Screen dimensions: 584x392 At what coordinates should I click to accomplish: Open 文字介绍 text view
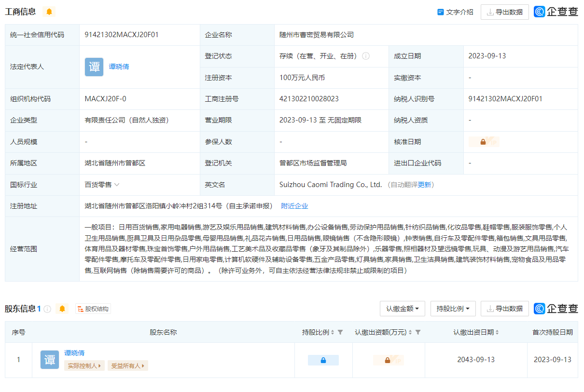click(x=455, y=12)
